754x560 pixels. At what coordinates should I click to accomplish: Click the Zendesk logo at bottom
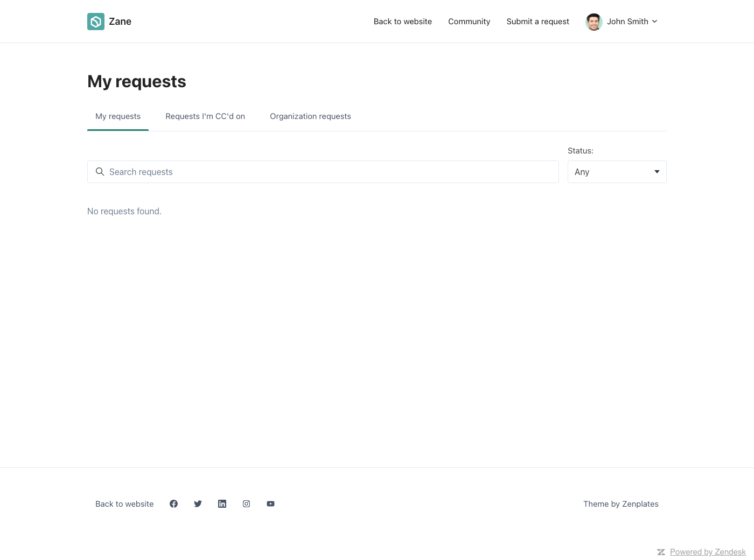tap(661, 552)
